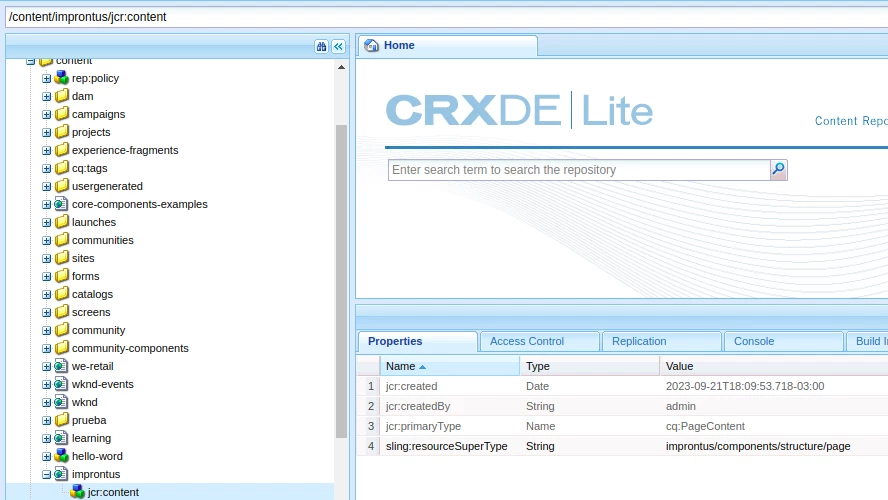Expand the sites folder node
Viewport: 888px width, 500px height.
click(46, 259)
